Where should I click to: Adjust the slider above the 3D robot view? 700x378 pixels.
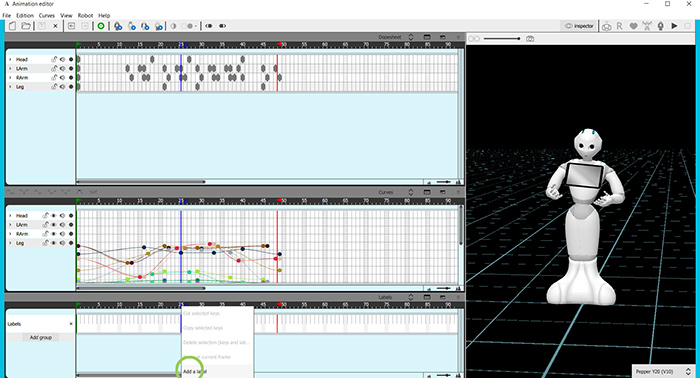(x=502, y=39)
